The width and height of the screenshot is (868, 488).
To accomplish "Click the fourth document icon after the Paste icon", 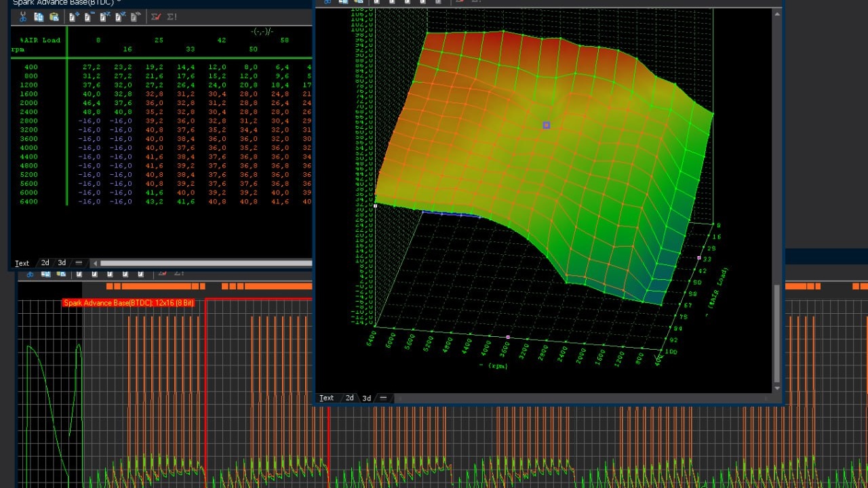I will point(120,17).
